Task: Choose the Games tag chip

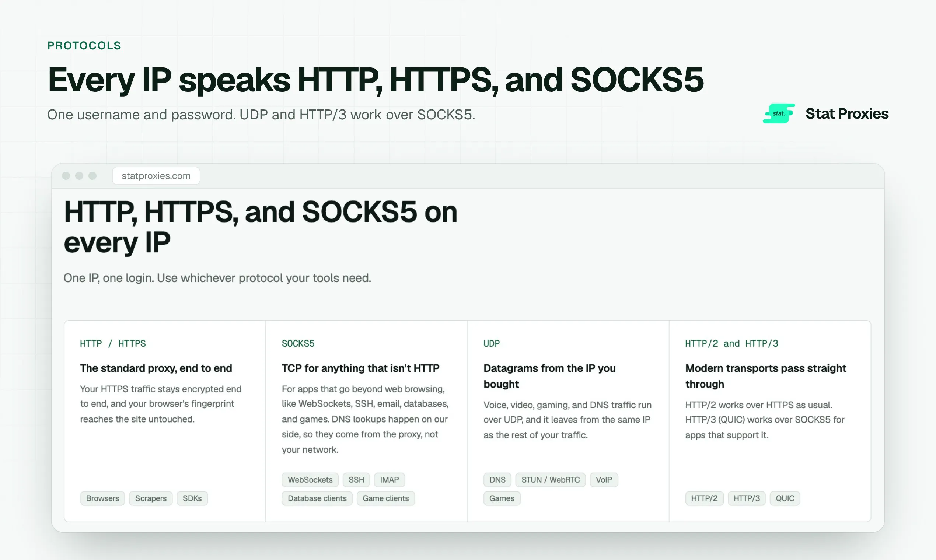Action: (x=502, y=498)
